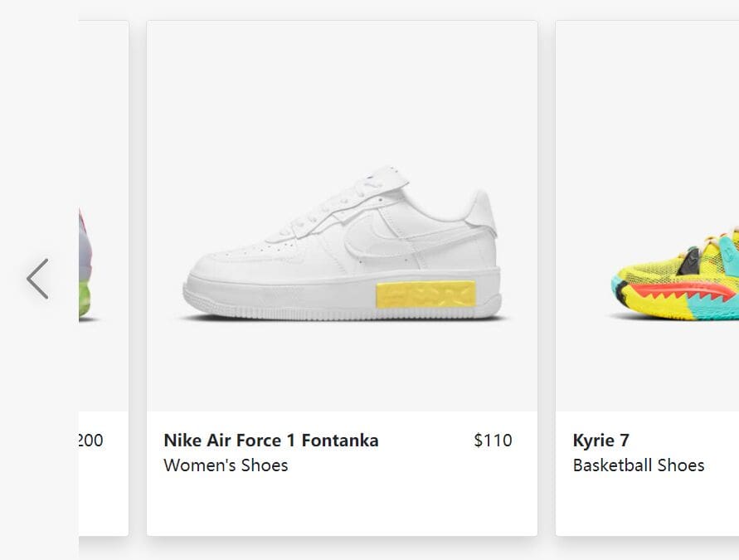The image size is (739, 560).
Task: Open the Nike Air Force 1 Fontanka title link
Action: click(271, 441)
